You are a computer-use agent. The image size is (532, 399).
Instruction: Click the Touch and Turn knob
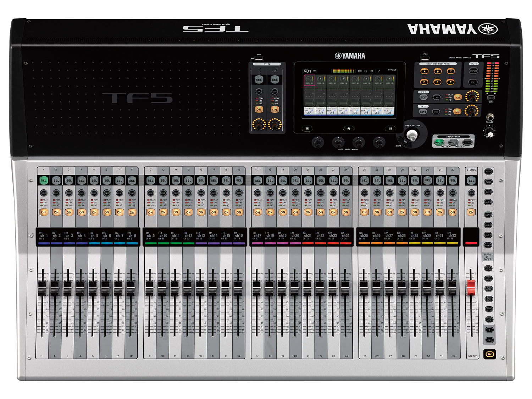(412, 135)
